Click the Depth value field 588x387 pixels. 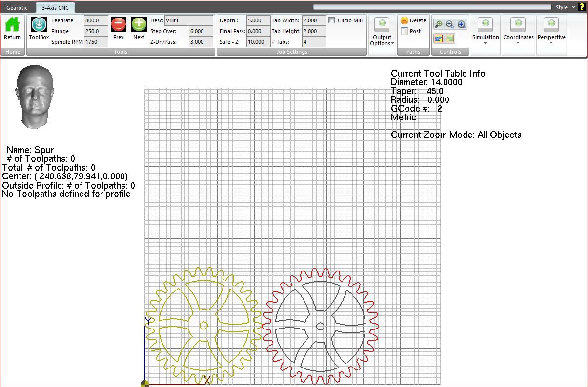coord(259,20)
